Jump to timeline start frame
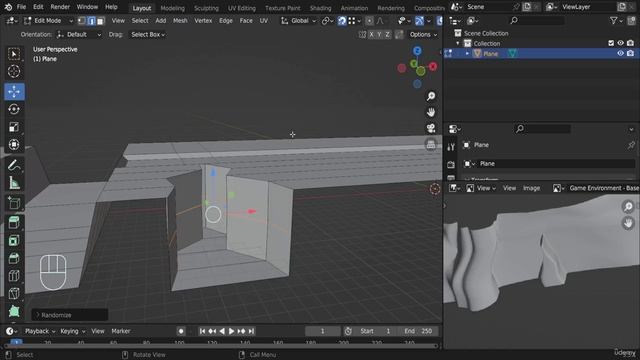This screenshot has height=360, width=640. [202, 331]
